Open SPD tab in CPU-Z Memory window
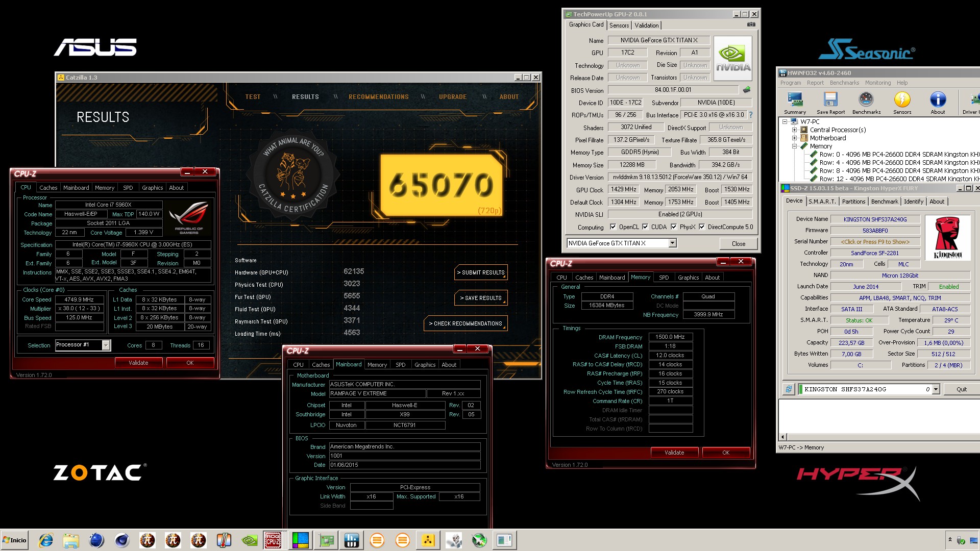 [x=664, y=278]
